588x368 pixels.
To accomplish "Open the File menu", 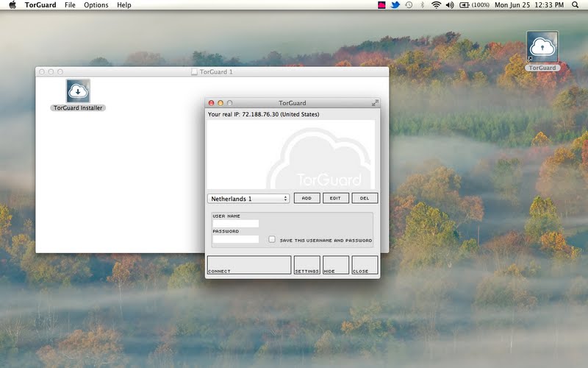I will [70, 5].
